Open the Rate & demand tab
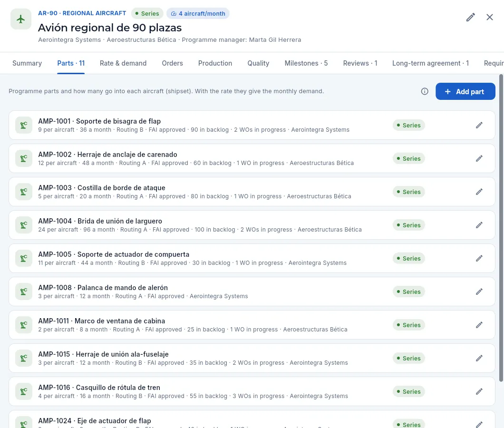 click(123, 63)
